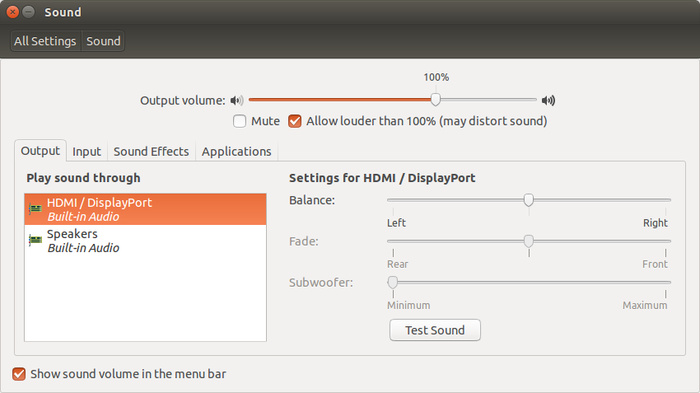Viewport: 700px width, 393px height.
Task: Click the Sound breadcrumb button
Action: pos(103,41)
